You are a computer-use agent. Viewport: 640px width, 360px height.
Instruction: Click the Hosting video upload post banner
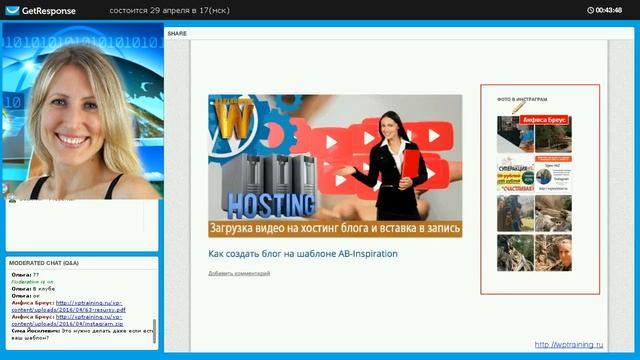pos(335,166)
